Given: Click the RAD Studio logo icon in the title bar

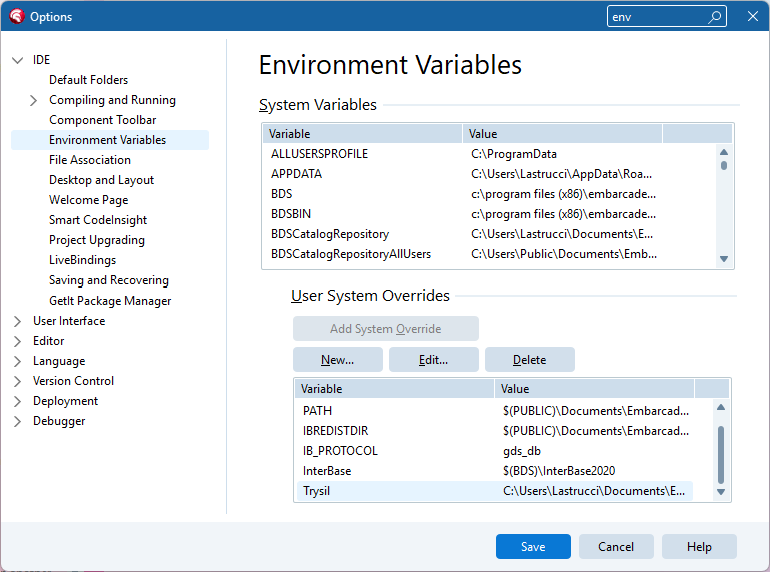Looking at the screenshot, I should [x=16, y=16].
